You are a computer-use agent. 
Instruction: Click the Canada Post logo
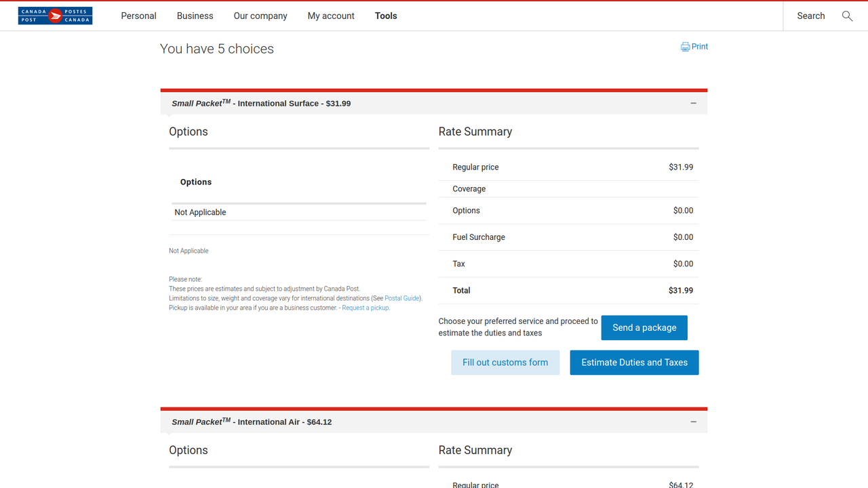[55, 16]
